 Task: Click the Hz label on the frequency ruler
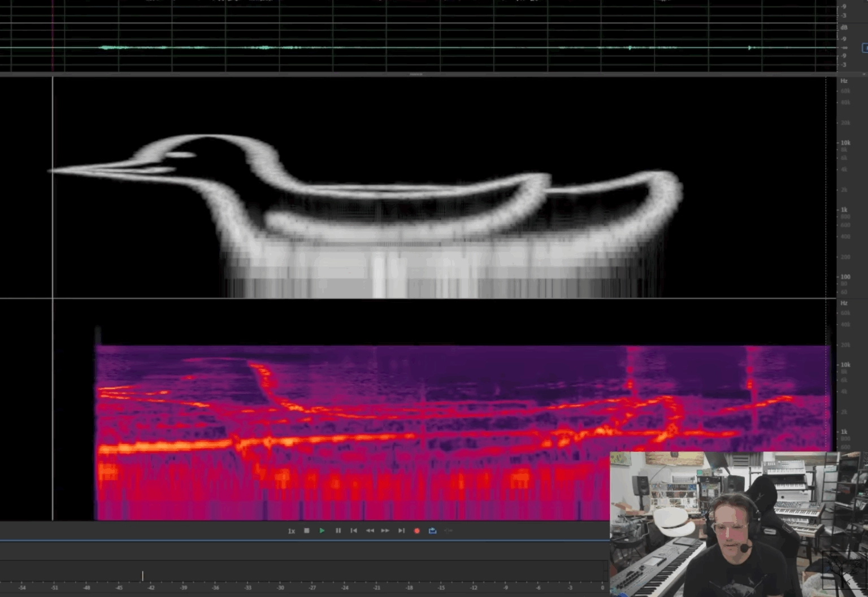pos(844,81)
